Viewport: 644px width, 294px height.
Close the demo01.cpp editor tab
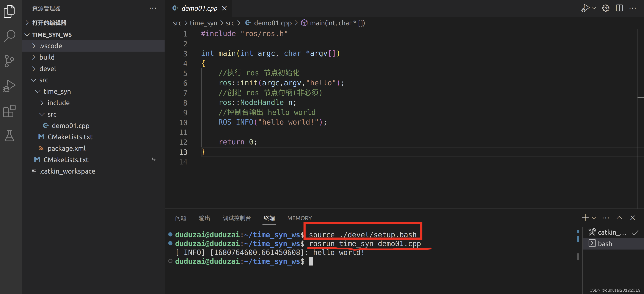(x=224, y=8)
